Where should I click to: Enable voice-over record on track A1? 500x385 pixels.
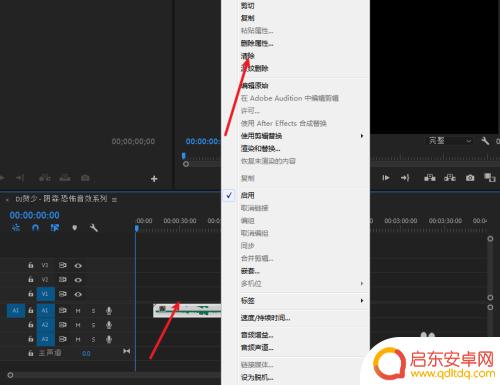coord(109,311)
